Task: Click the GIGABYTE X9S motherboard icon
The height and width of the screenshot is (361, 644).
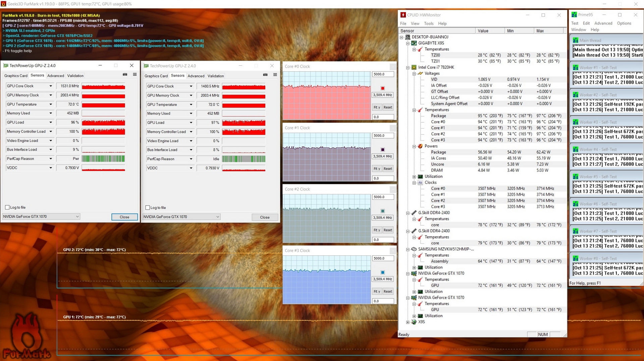Action: coord(414,43)
